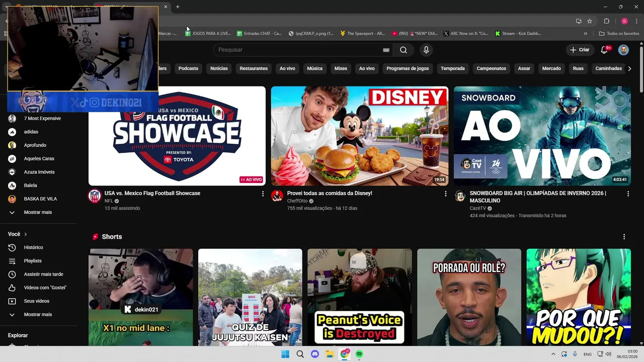Select the Programas de jogos chip
Image resolution: width=644 pixels, height=362 pixels.
click(408, 68)
